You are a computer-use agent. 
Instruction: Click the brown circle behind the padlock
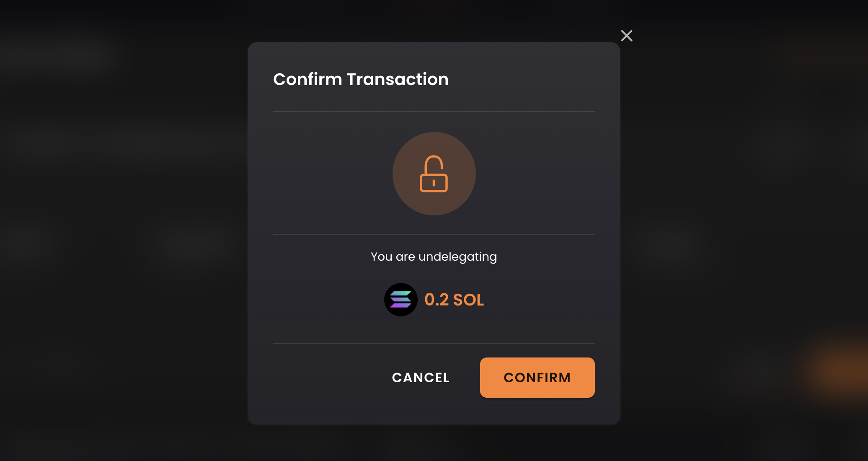[x=434, y=174]
